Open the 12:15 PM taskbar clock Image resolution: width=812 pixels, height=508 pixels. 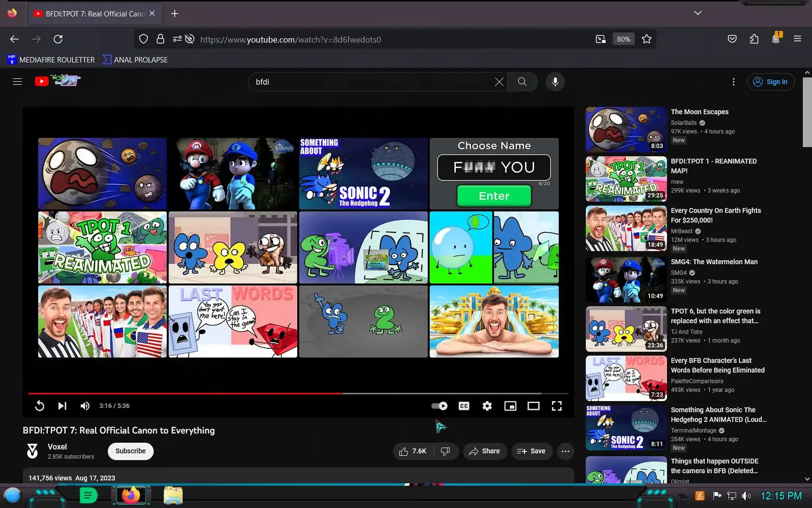tap(781, 496)
